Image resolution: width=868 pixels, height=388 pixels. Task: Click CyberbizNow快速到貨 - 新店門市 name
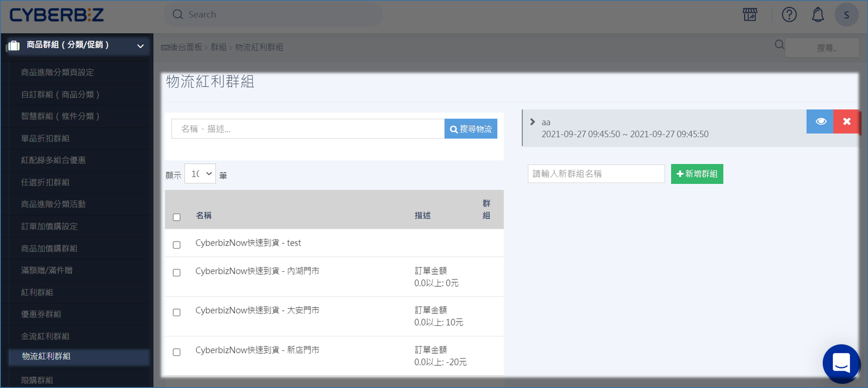tap(257, 350)
